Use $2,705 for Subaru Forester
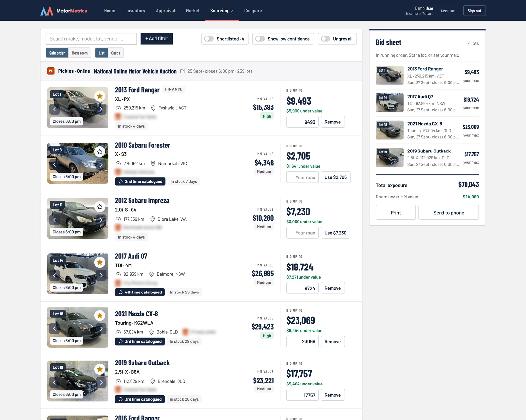The height and width of the screenshot is (420, 526). 336,177
